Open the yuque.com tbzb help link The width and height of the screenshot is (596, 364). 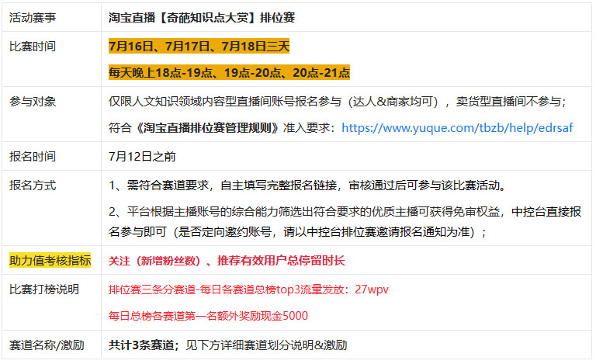click(457, 128)
